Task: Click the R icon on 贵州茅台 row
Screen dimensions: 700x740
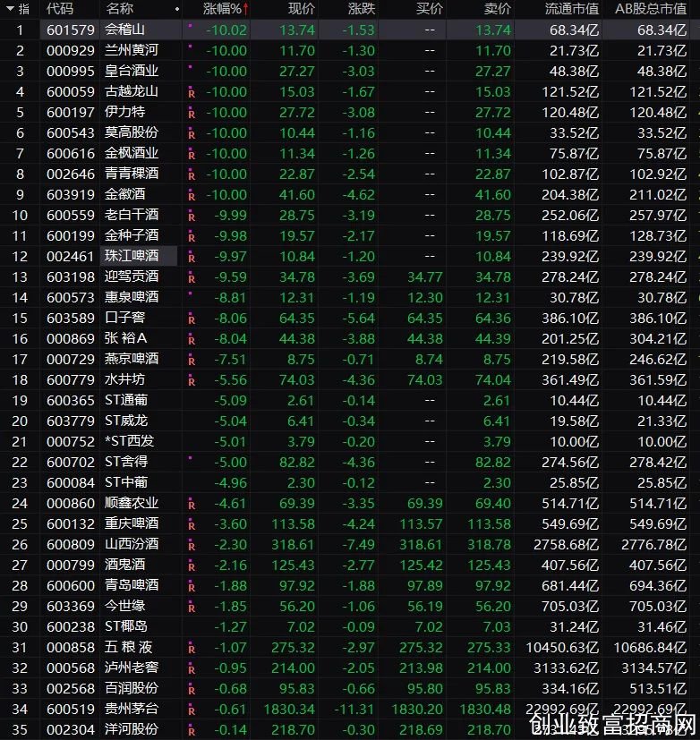Action: [192, 710]
